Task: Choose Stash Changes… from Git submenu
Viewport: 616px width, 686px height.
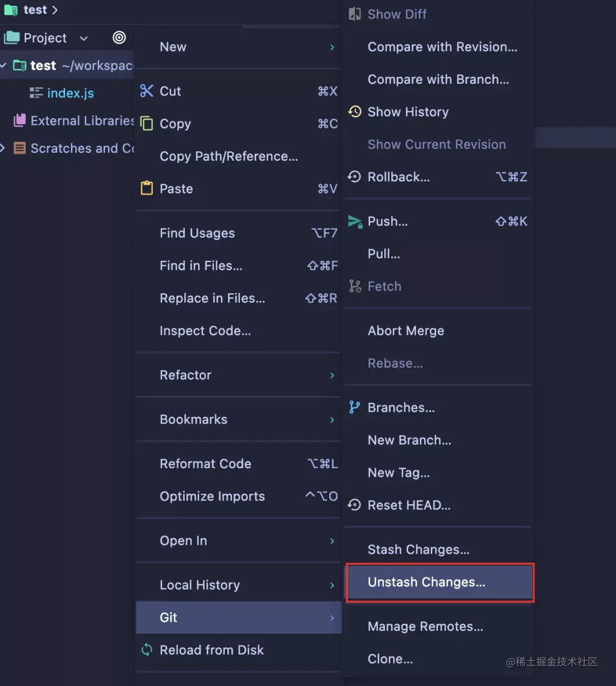Action: click(x=438, y=550)
